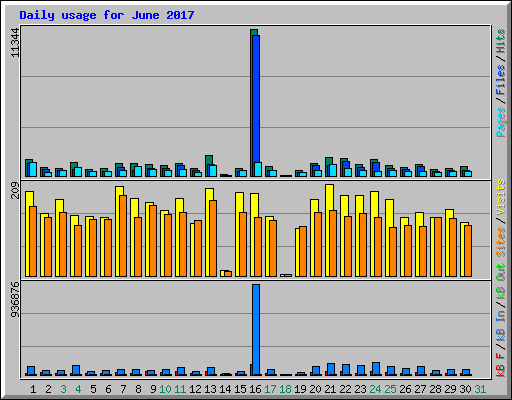Click day label 16 on the x-axis
The image size is (512, 400).
(255, 389)
